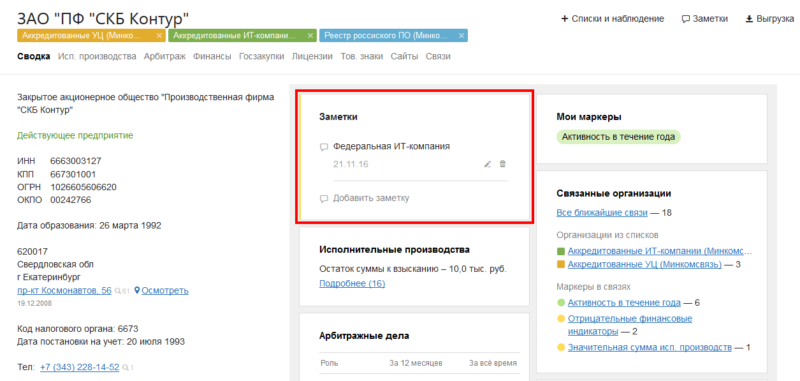800x381 pixels.
Task: Open the Финансы tab
Action: pos(212,57)
